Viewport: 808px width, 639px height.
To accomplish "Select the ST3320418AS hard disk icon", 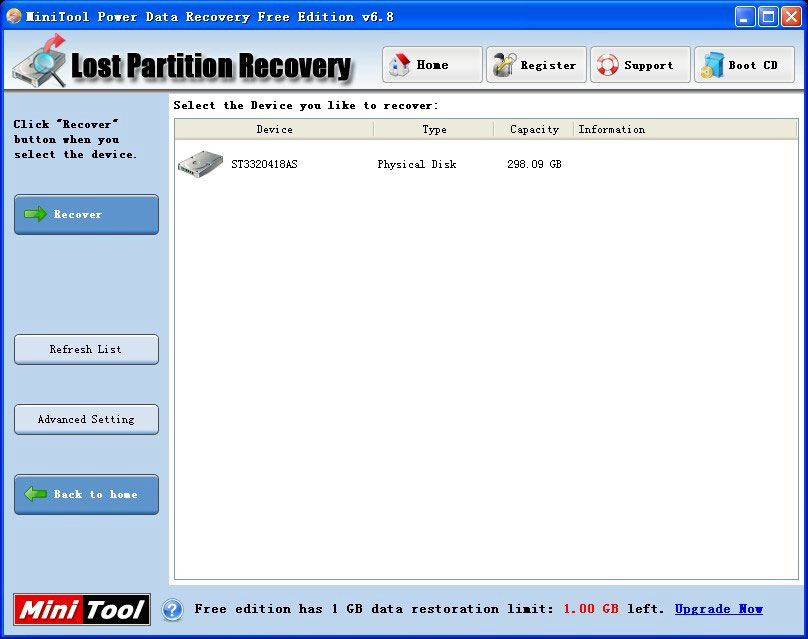I will coord(200,164).
